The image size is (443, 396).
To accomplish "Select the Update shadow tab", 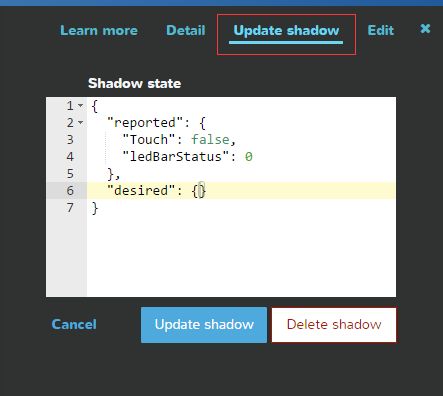I will coord(286,31).
